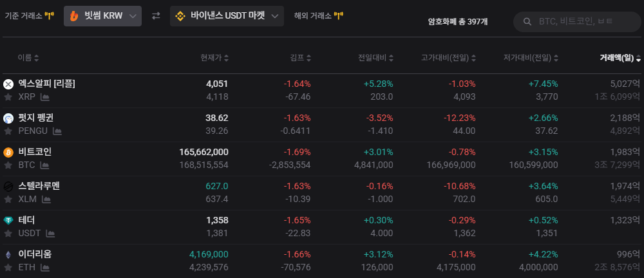
Task: Toggle favorite star for BTC
Action: [7, 165]
